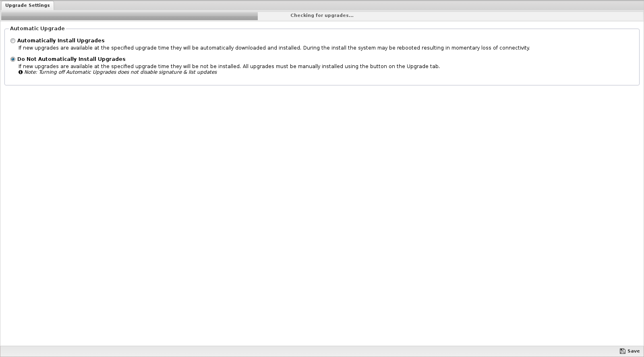
Task: Select Do Not Automatically Install Upgrades radio
Action: click(13, 59)
